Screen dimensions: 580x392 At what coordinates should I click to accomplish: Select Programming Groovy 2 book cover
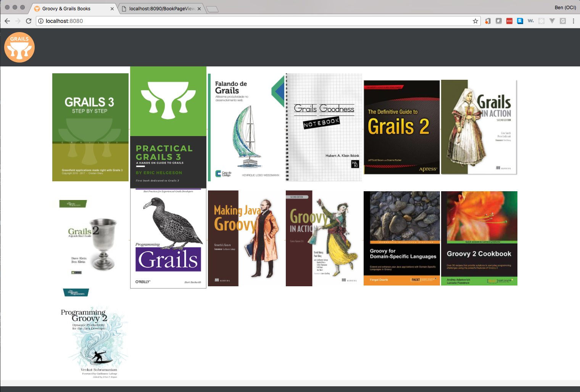tap(90, 334)
